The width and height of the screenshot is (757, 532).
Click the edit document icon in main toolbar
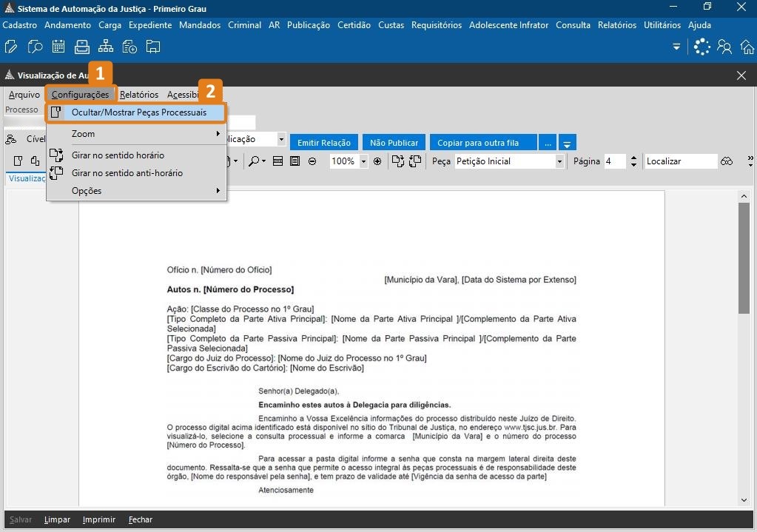click(10, 47)
